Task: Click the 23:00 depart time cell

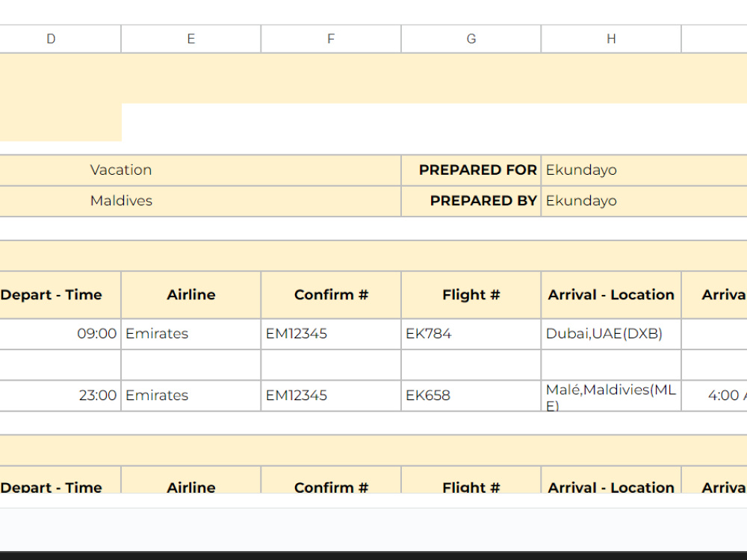Action: click(61, 396)
